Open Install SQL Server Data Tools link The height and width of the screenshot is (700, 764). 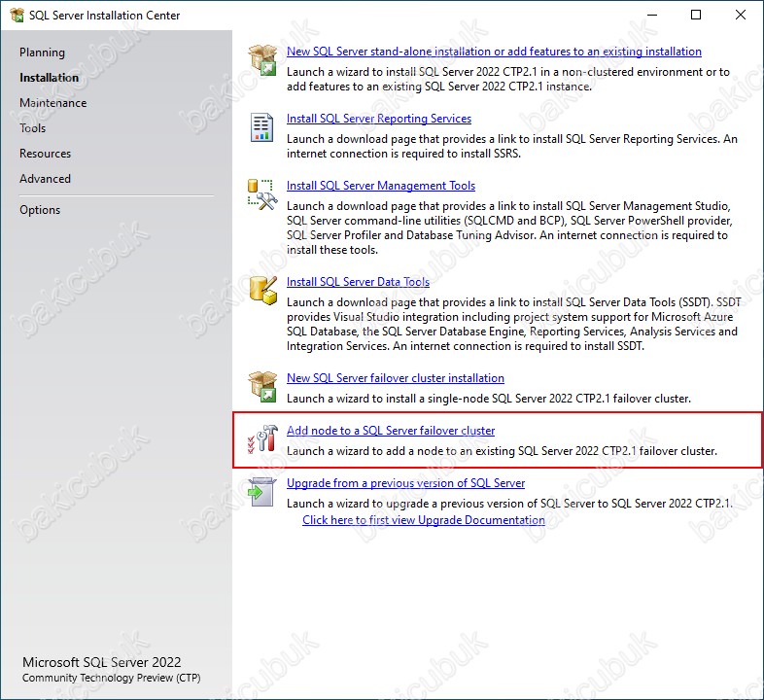[x=358, y=282]
